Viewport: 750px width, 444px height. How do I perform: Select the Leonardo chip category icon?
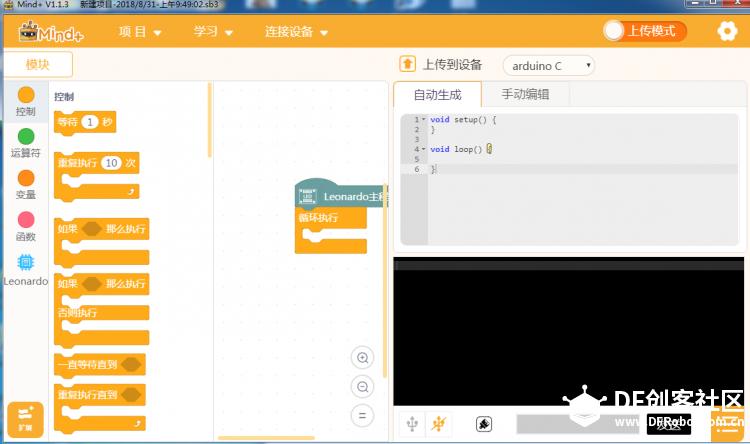[26, 262]
